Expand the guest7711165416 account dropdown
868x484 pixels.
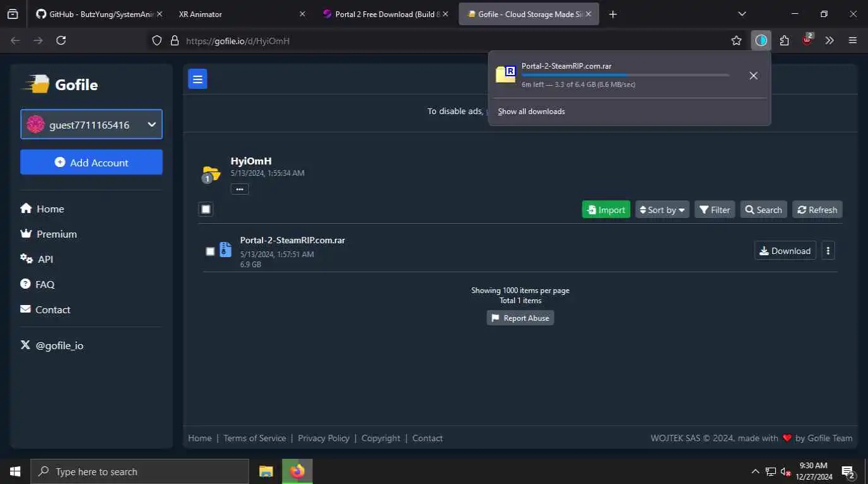pos(91,124)
